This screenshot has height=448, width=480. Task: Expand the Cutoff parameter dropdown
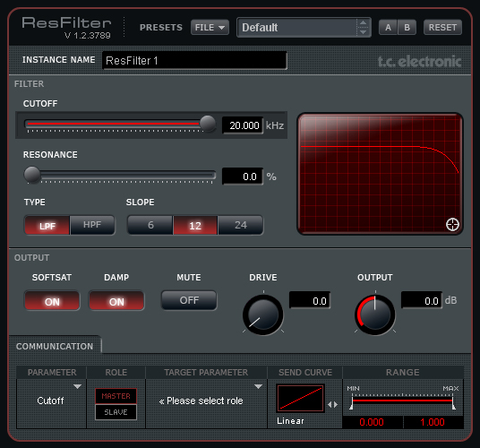click(77, 386)
